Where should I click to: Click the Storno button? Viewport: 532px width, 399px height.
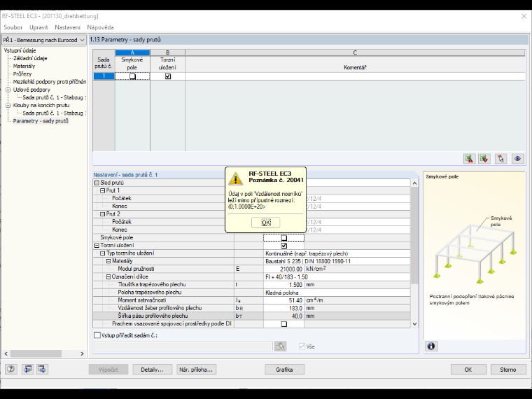click(x=508, y=370)
